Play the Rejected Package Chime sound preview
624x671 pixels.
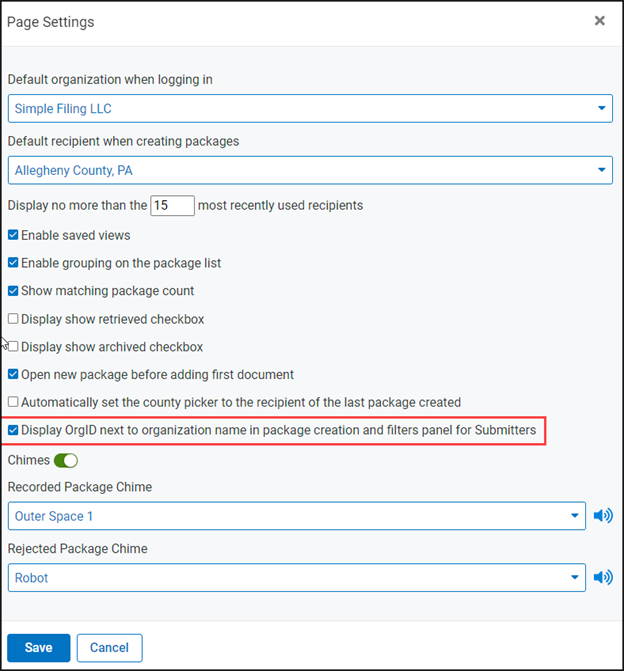tap(602, 577)
